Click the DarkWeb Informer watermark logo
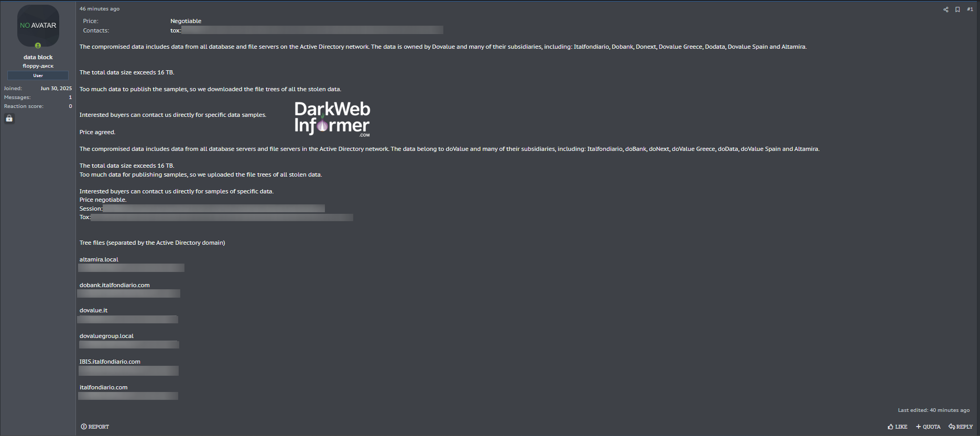This screenshot has width=980, height=436. coord(332,119)
